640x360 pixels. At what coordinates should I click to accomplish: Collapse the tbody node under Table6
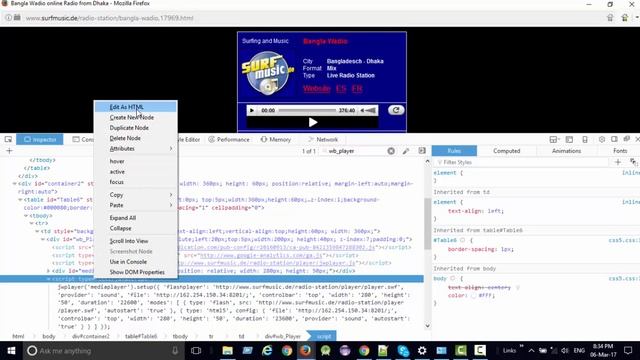26,216
